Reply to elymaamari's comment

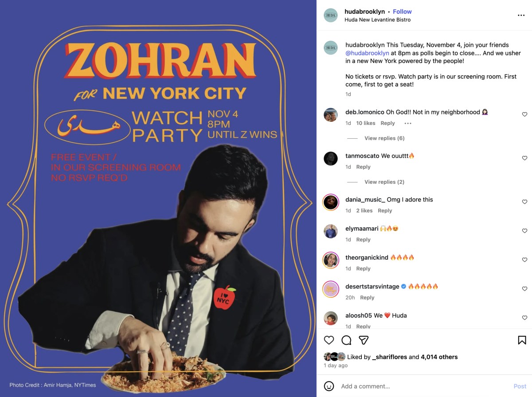(x=363, y=239)
